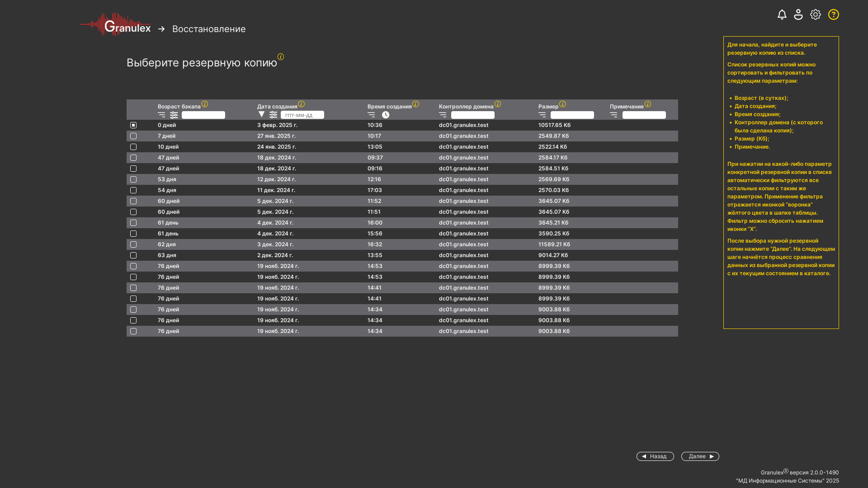Filter by age '7 дней'
The width and height of the screenshot is (868, 488).
[x=166, y=136]
